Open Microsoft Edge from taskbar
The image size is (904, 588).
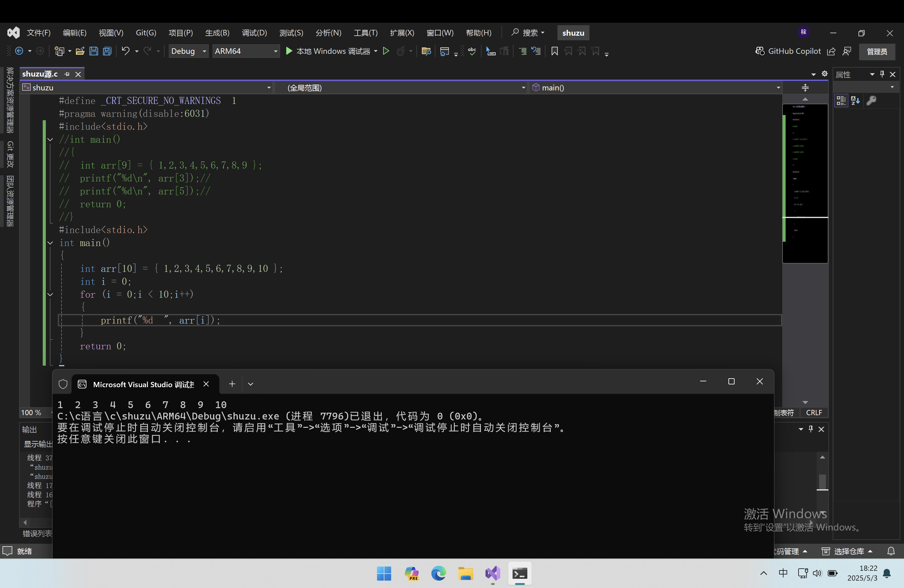[438, 573]
